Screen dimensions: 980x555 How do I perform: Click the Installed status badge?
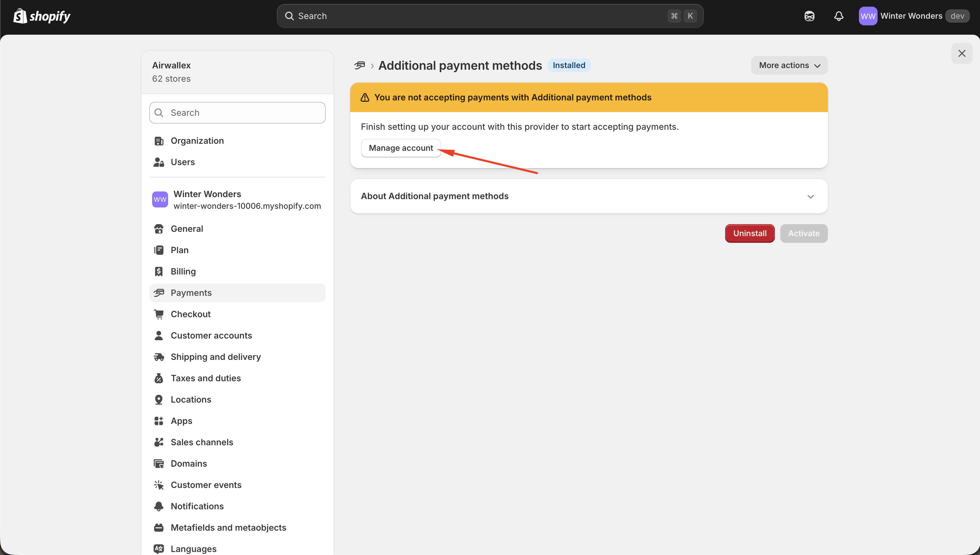[569, 66]
